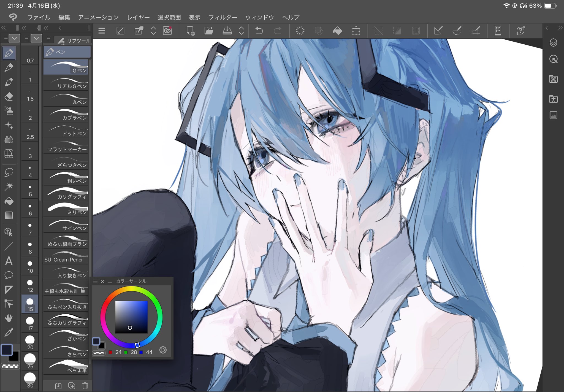Viewport: 564px width, 392px height.
Task: Click the Redo arrow in command bar
Action: coord(278,30)
